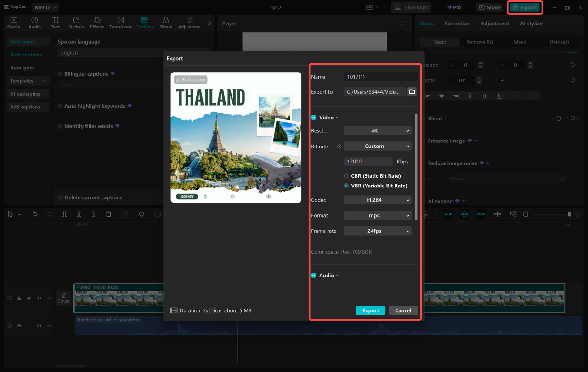588x372 pixels.
Task: Open the Stickers panel
Action: click(76, 22)
